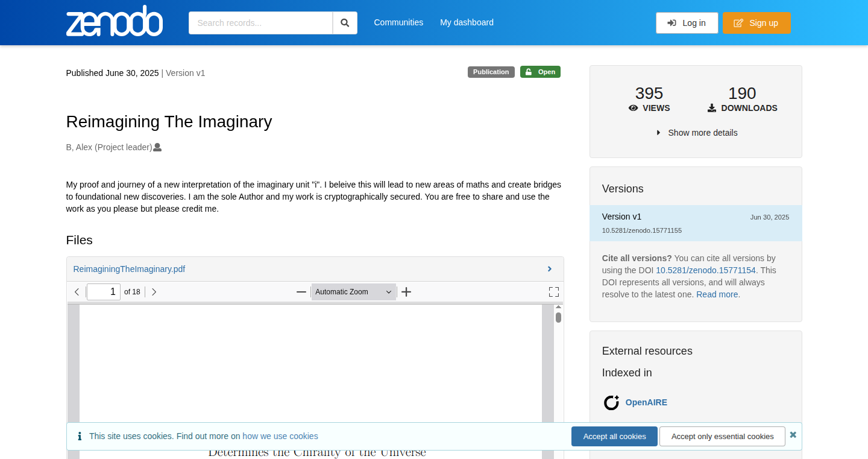Click the Log in button

[687, 23]
